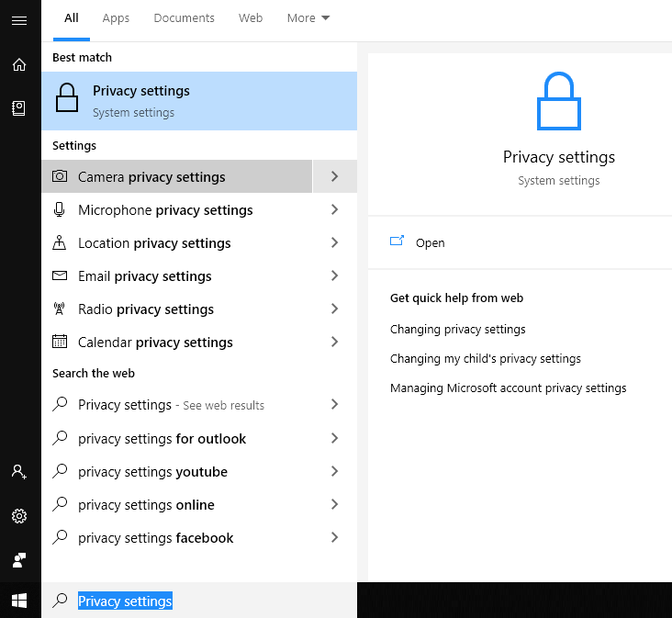
Task: Open Managing Microsoft account privacy settings link
Action: pos(508,388)
